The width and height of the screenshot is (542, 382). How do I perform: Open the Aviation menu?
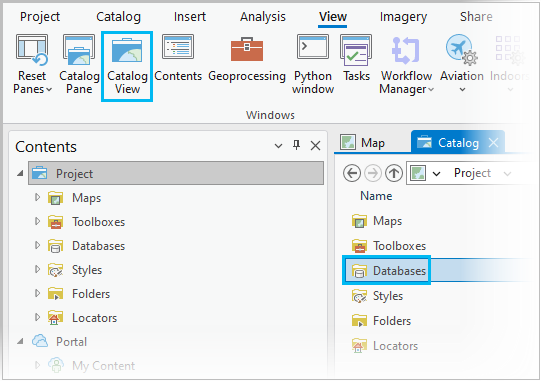462,64
